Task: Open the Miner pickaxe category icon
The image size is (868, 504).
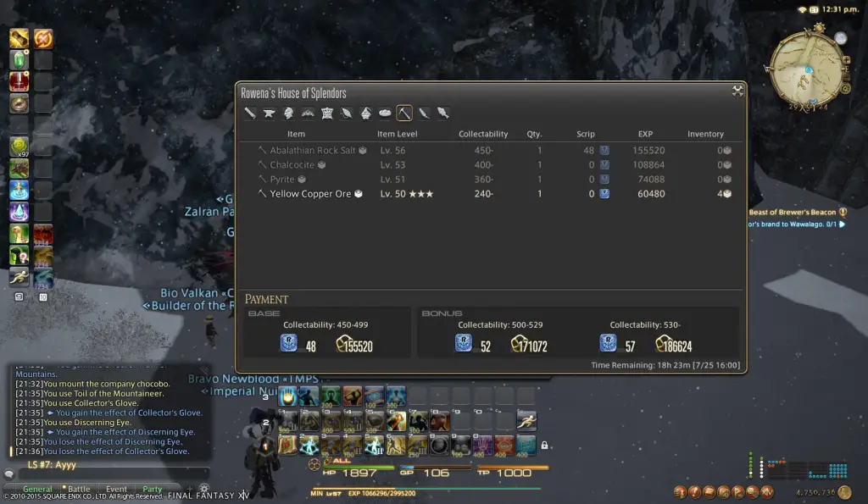Action: 404,113
